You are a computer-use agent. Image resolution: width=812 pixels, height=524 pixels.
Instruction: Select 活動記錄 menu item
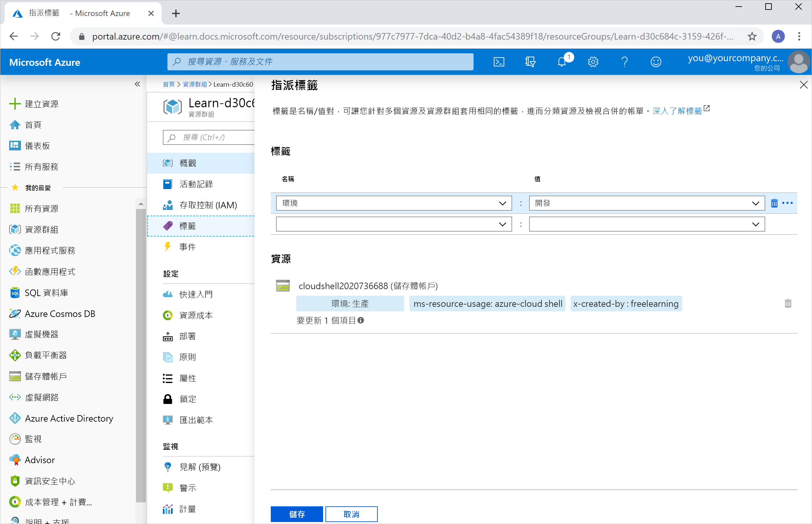201,184
